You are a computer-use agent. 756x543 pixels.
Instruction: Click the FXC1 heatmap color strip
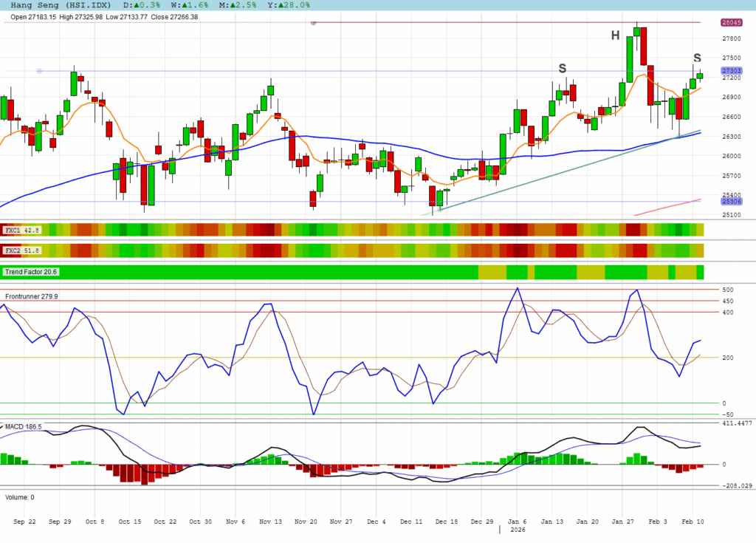point(369,230)
